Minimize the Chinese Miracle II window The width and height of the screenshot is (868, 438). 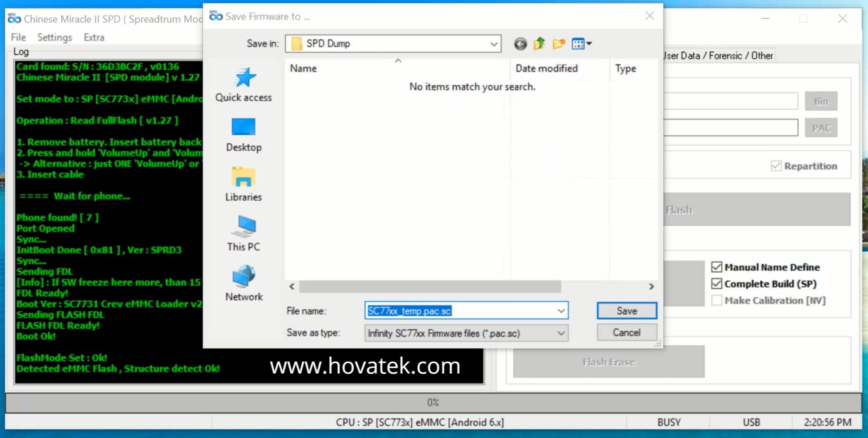[765, 19]
